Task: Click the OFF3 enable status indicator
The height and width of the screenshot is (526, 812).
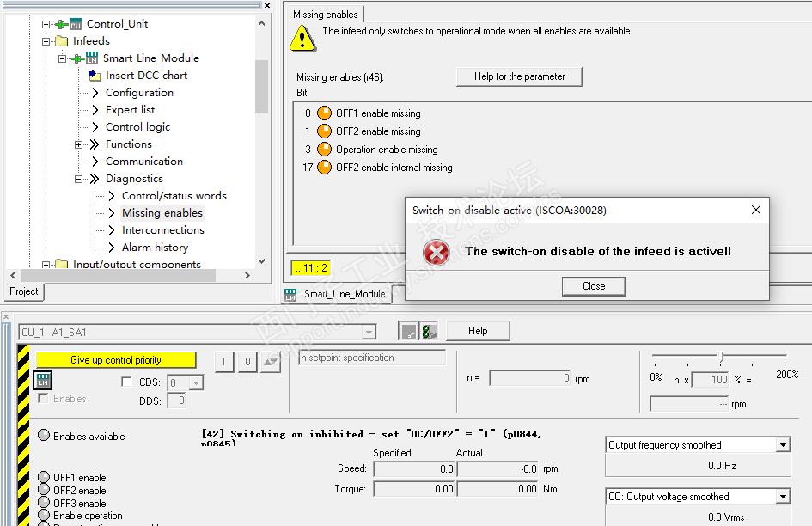Action: point(44,503)
